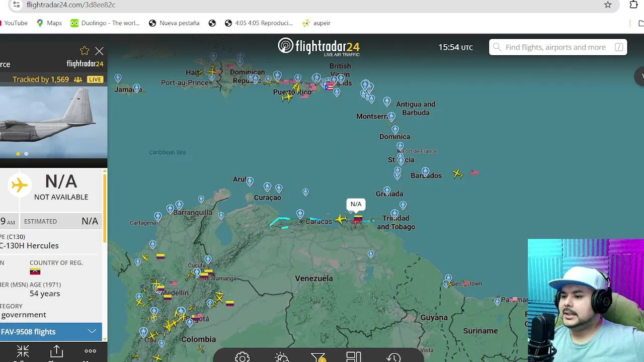Click the LIVE badge in flight panel
This screenshot has height=362, width=644.
pyautogui.click(x=95, y=79)
